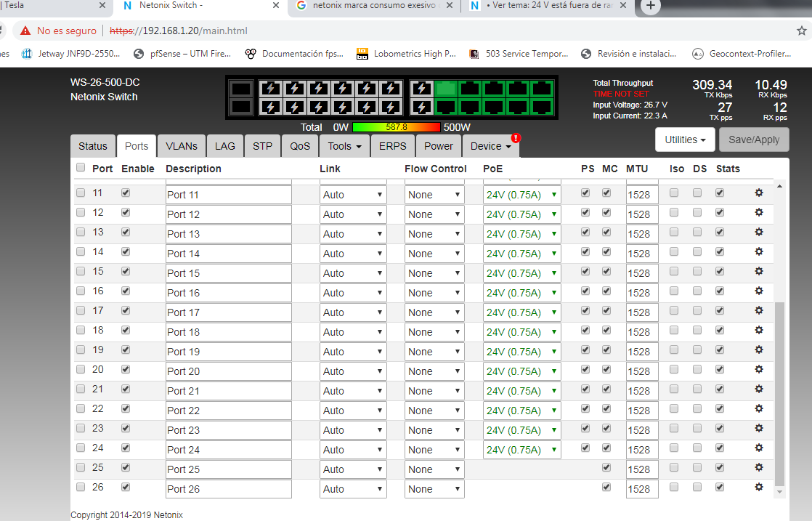Tick the Iso checkbox for Port 20
The width and height of the screenshot is (812, 521).
coord(674,370)
